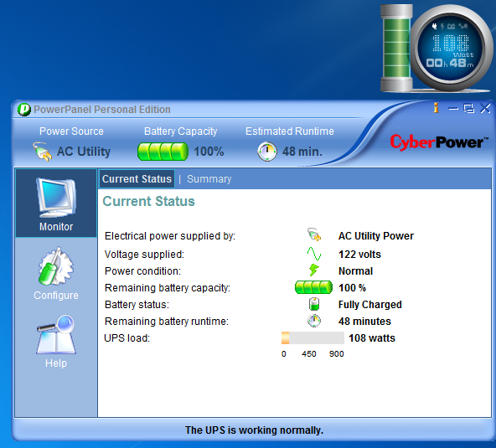Click the '00h 48m' gadget runtime readout
This screenshot has width=496, height=448.
tap(450, 63)
